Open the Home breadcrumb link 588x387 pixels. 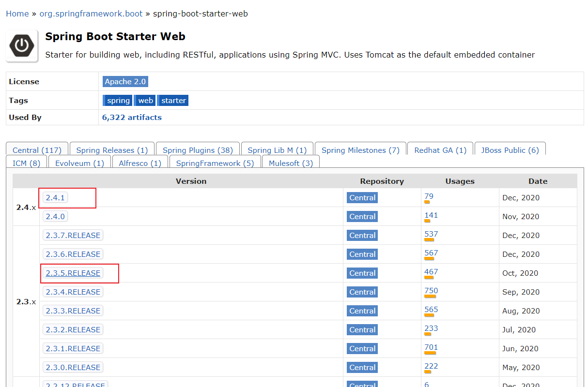tap(17, 14)
